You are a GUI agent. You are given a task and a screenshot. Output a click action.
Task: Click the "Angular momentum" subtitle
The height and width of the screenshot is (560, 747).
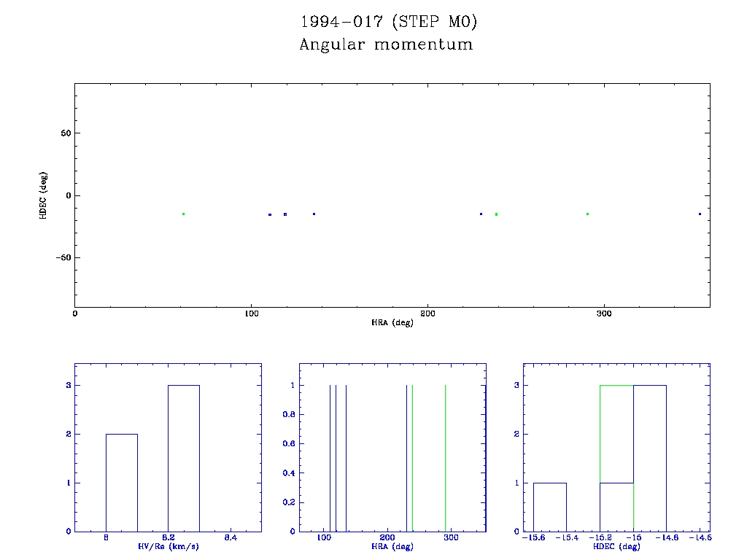pyautogui.click(x=386, y=44)
